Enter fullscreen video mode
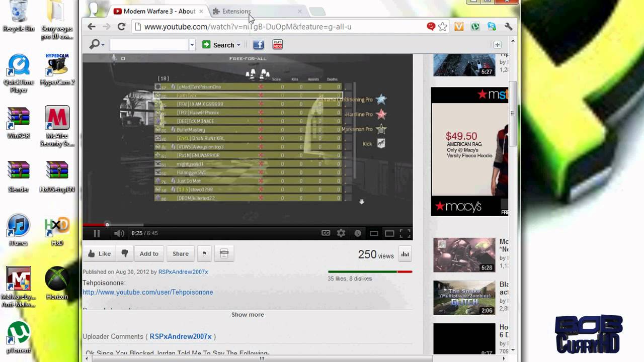 pos(405,233)
